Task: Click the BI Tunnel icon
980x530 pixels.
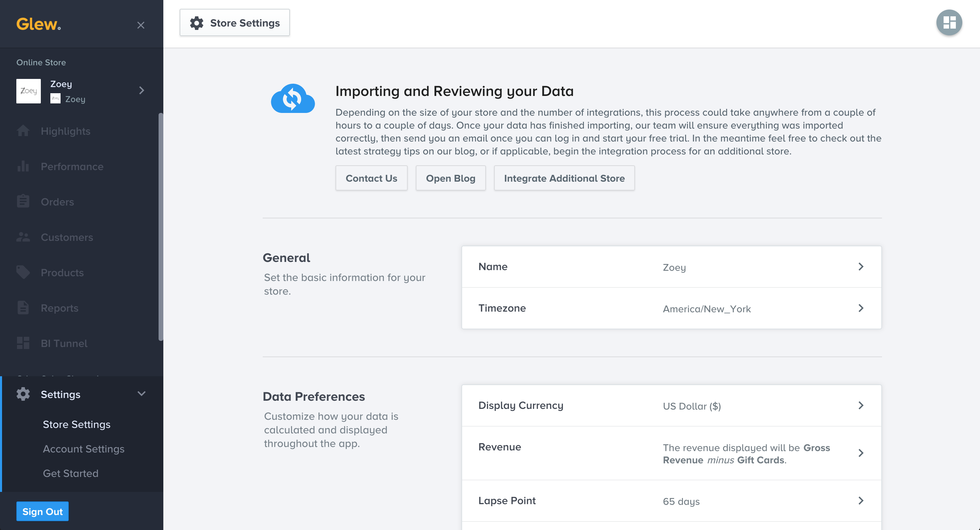Action: point(23,343)
